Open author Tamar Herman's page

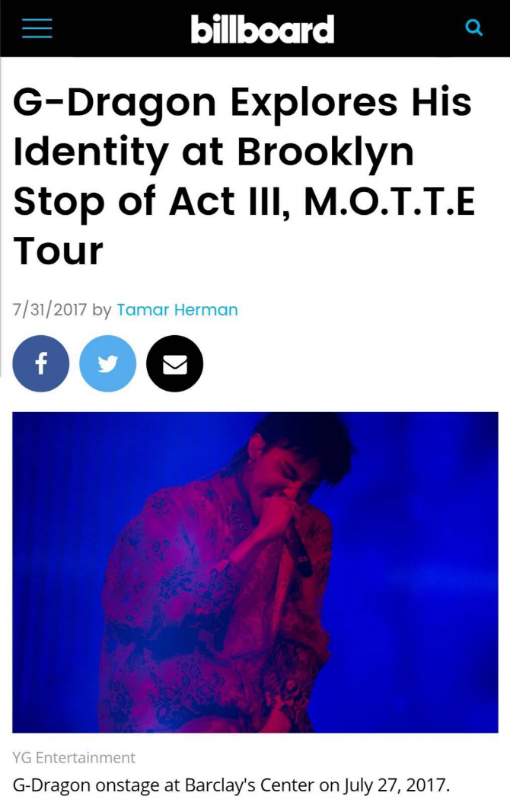click(177, 310)
